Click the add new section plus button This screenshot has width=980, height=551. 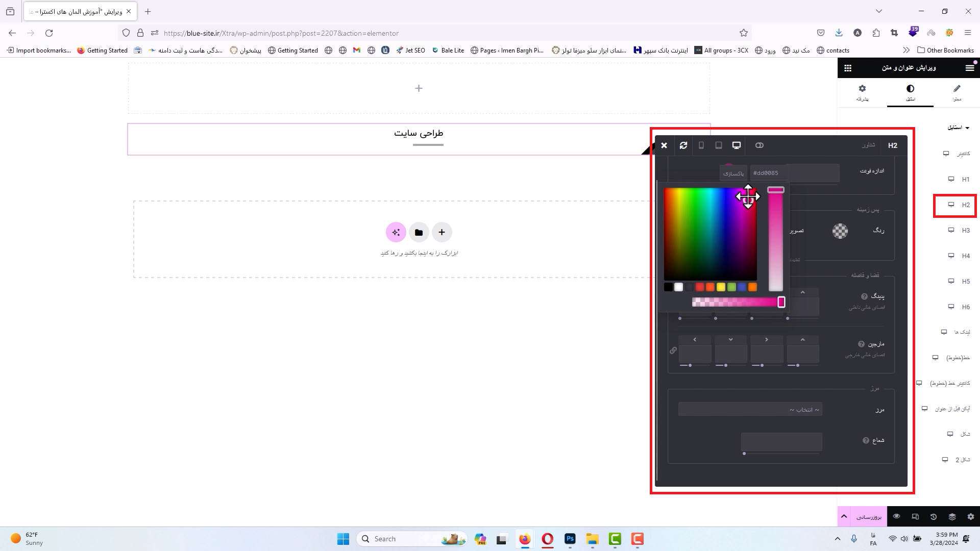[442, 233]
